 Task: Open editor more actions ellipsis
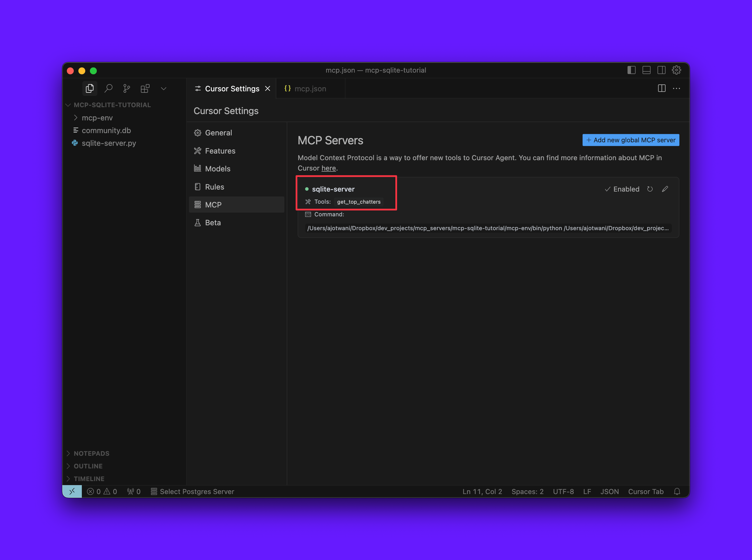(x=677, y=88)
